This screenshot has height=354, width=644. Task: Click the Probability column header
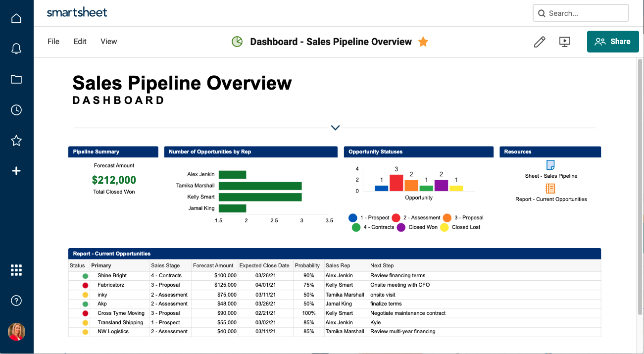coord(309,266)
